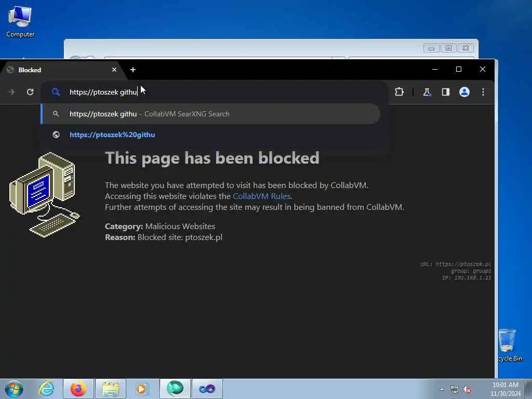
Task: Click the IP address debug text
Action: tap(466, 277)
